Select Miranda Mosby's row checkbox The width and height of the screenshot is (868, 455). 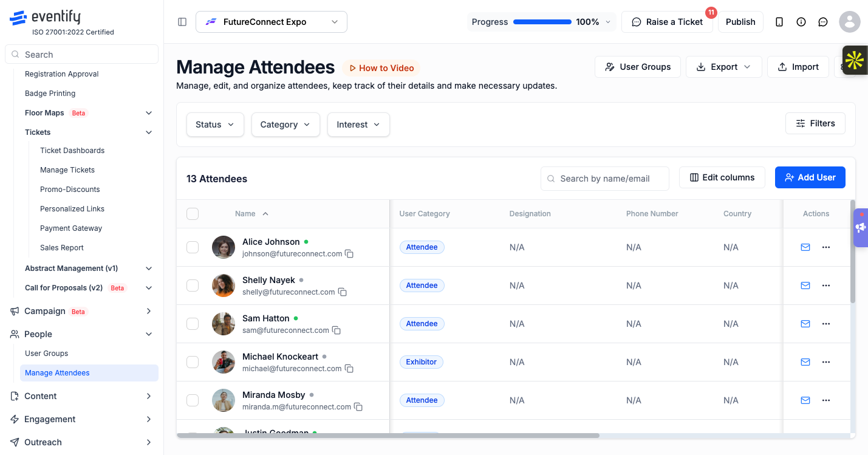pos(193,400)
